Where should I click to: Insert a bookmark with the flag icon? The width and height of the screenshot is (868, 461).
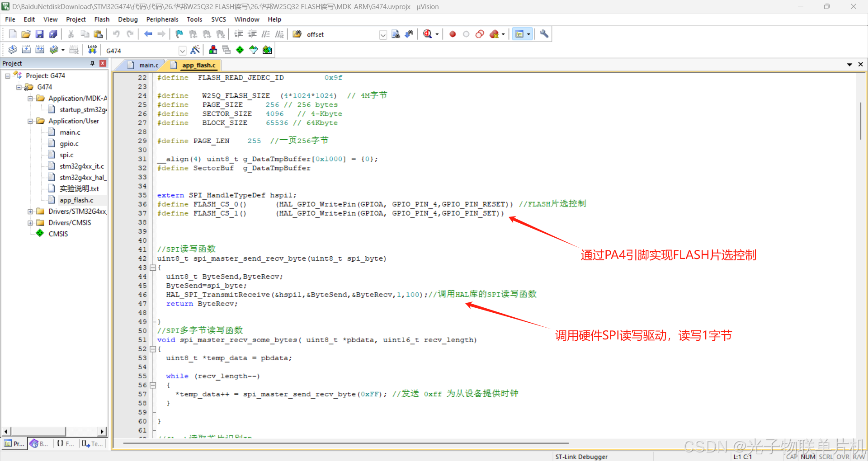pos(179,34)
